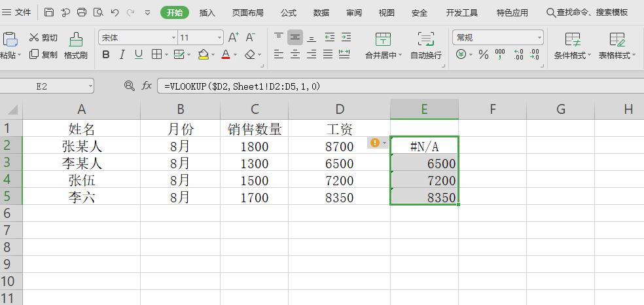Open Print Preview icon

[98, 12]
